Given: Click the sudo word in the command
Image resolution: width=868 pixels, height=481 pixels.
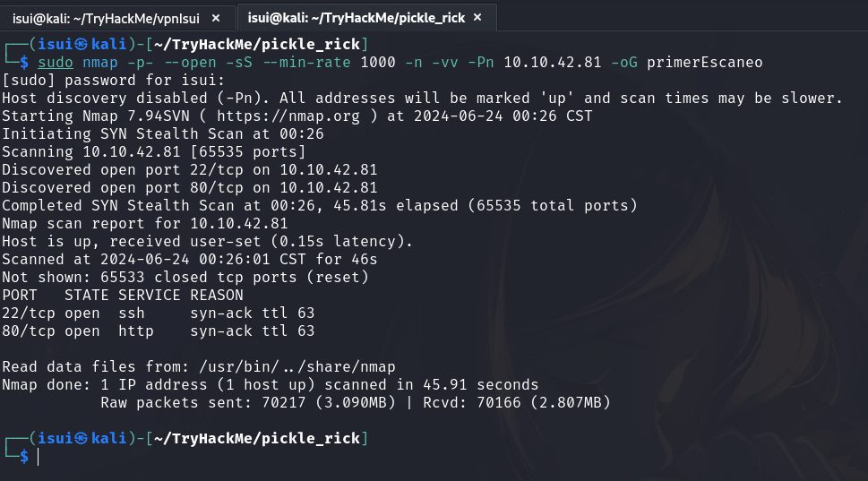Looking at the screenshot, I should (56, 62).
